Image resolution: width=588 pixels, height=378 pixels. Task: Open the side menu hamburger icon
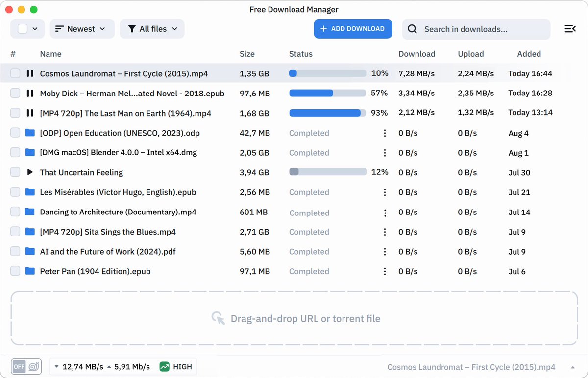[x=570, y=29]
